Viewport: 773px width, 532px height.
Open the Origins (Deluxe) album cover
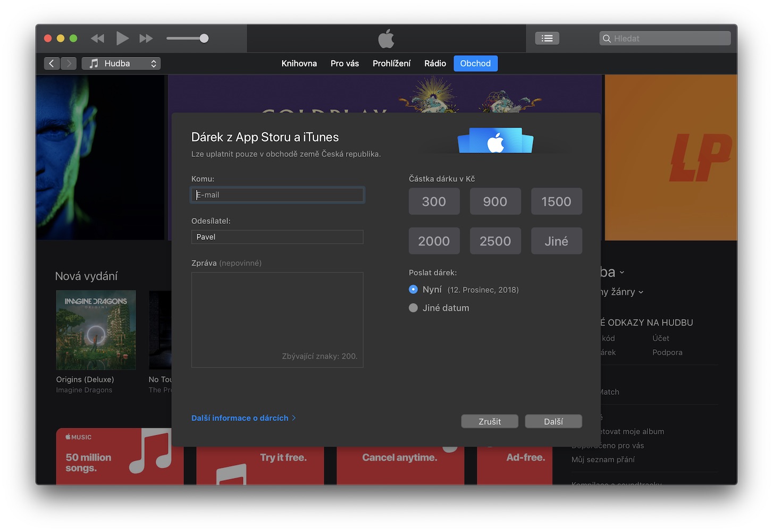coord(96,330)
